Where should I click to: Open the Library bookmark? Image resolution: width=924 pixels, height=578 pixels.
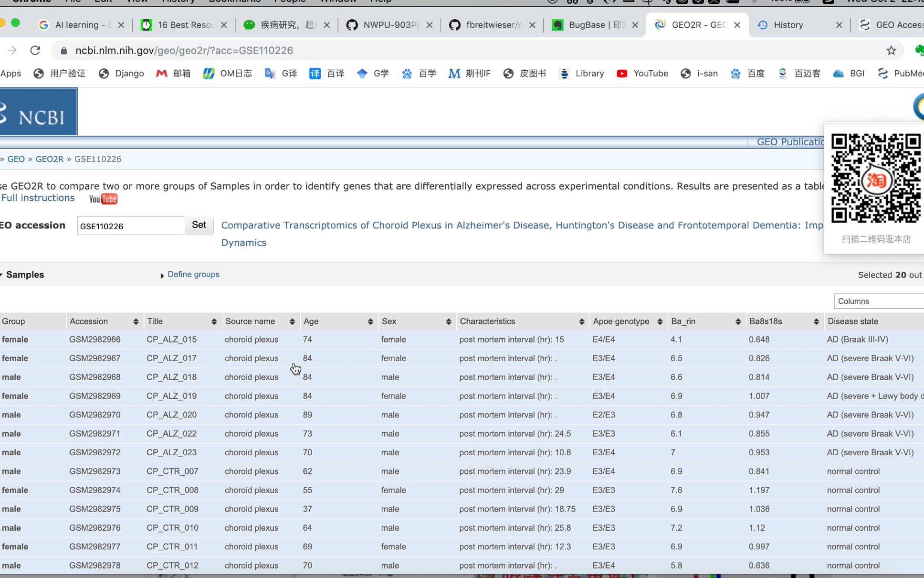(581, 73)
